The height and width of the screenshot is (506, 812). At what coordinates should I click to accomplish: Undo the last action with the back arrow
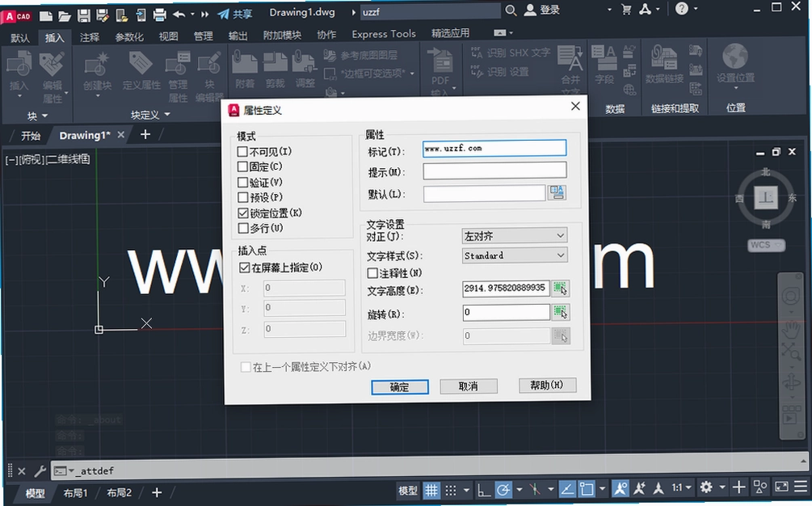[179, 15]
